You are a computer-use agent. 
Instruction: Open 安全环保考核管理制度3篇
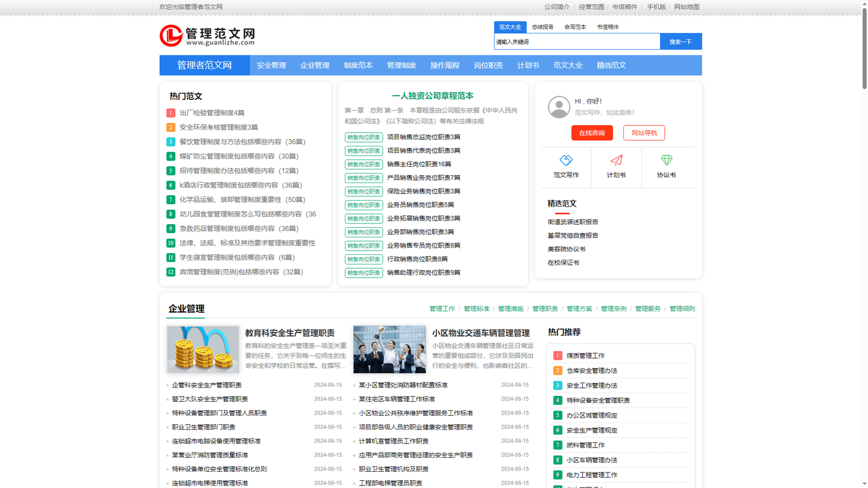pyautogui.click(x=219, y=127)
